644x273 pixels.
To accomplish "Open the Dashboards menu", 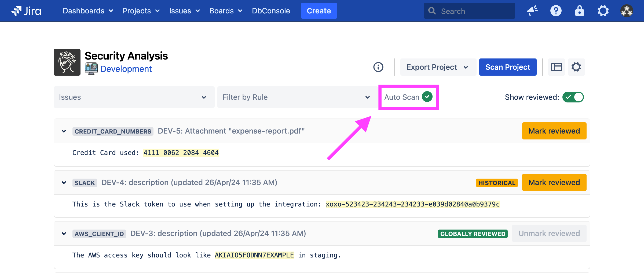I will [88, 11].
